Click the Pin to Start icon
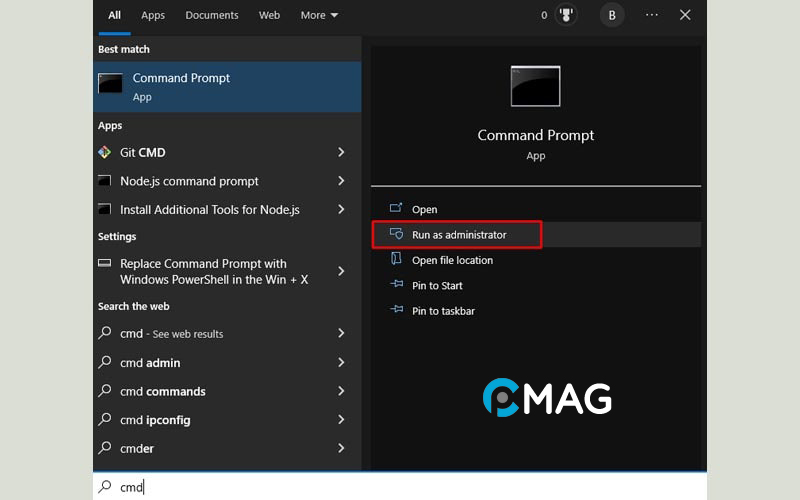The height and width of the screenshot is (500, 800). pos(395,285)
